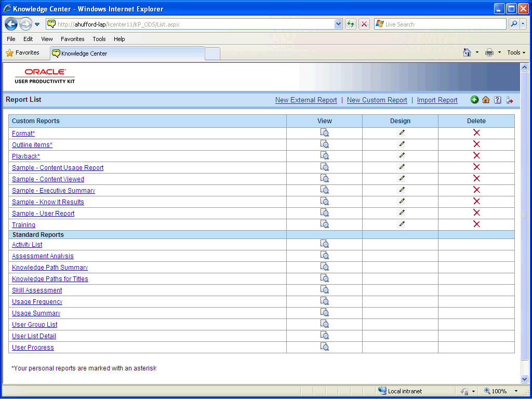Click the View icon for Activity List
This screenshot has width=532, height=399.
pyautogui.click(x=324, y=244)
